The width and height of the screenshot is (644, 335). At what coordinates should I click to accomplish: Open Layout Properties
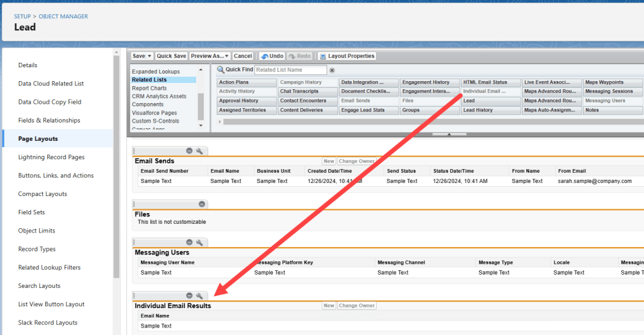[x=348, y=56]
